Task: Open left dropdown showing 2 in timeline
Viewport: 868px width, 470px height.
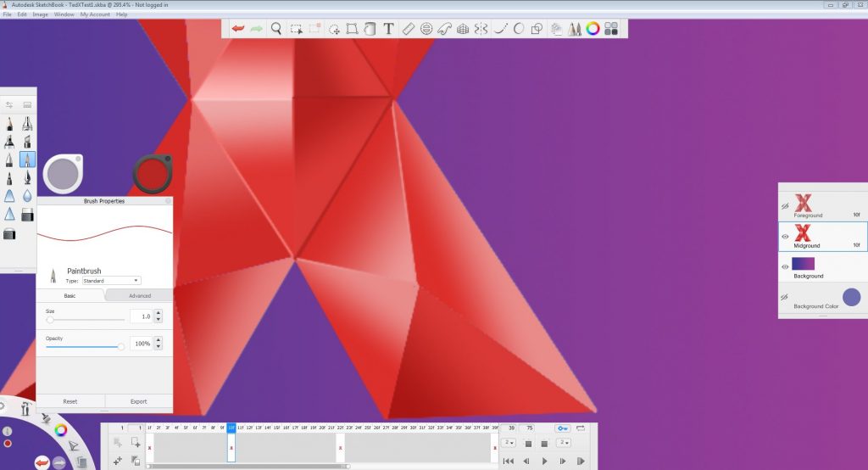Action: (x=509, y=443)
